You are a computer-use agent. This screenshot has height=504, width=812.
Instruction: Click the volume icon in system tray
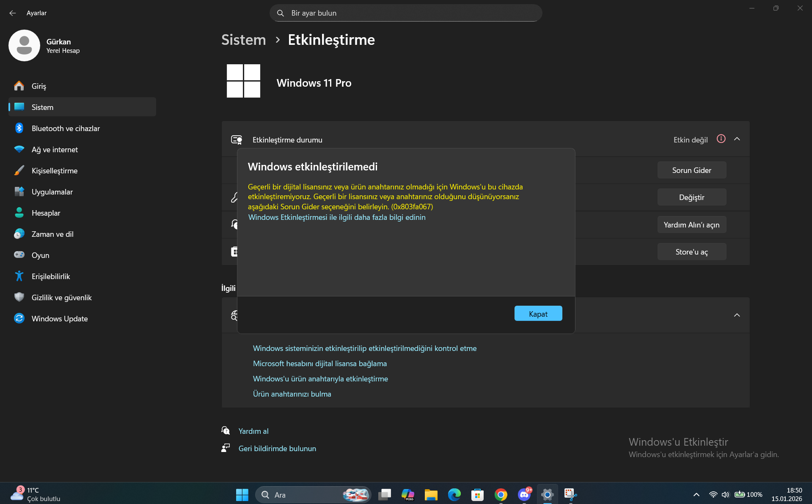[725, 495]
